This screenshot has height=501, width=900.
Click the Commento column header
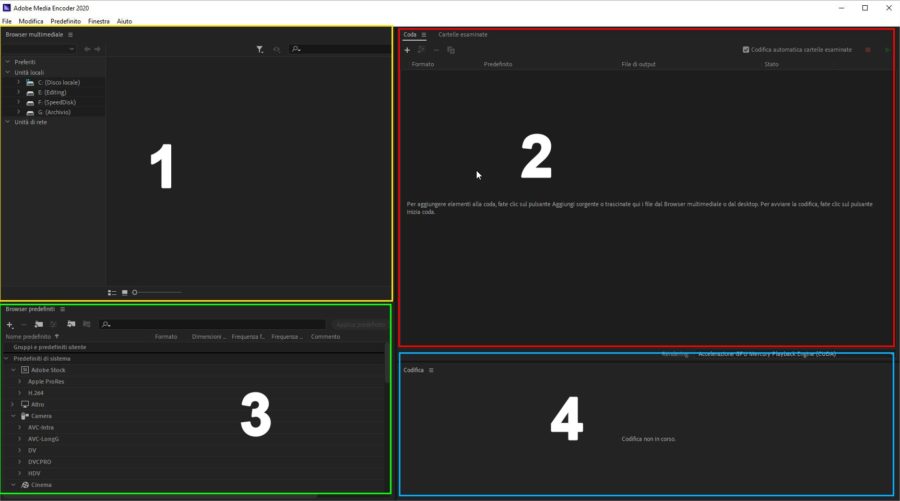[x=325, y=337]
